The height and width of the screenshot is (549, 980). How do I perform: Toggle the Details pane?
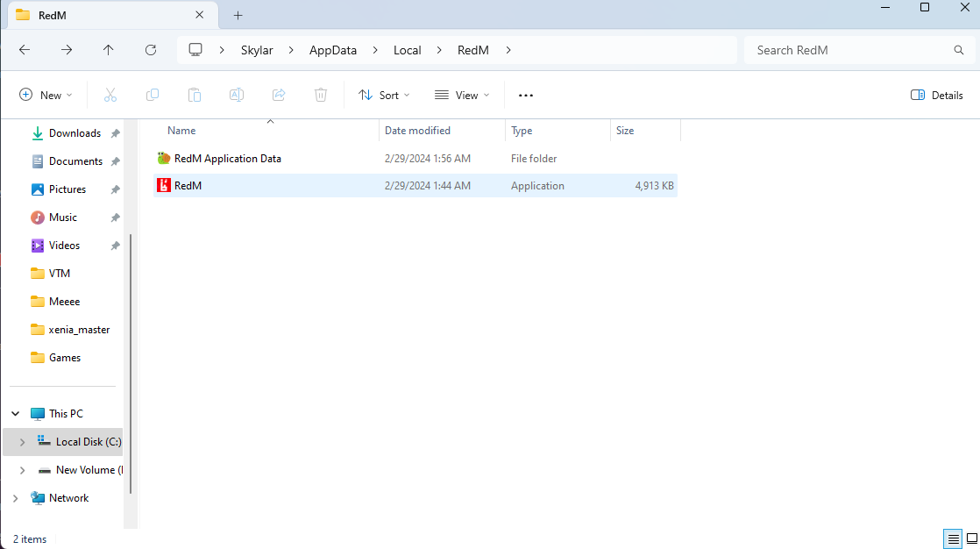(937, 95)
